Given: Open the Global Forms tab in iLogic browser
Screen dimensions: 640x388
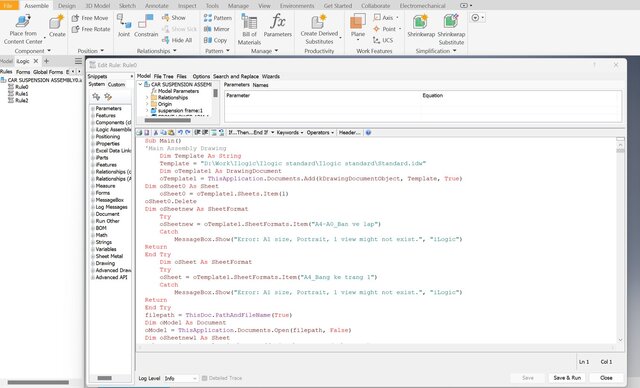Looking at the screenshot, I should (48, 72).
